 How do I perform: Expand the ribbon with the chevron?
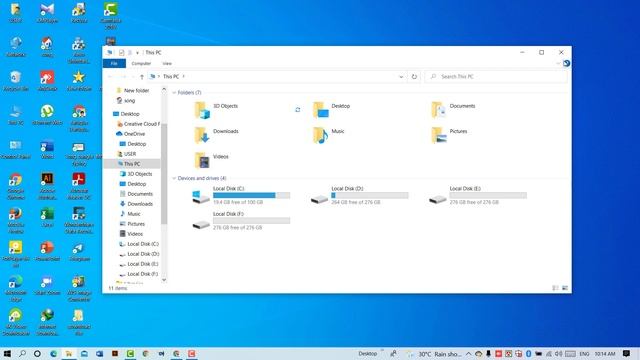[x=558, y=63]
